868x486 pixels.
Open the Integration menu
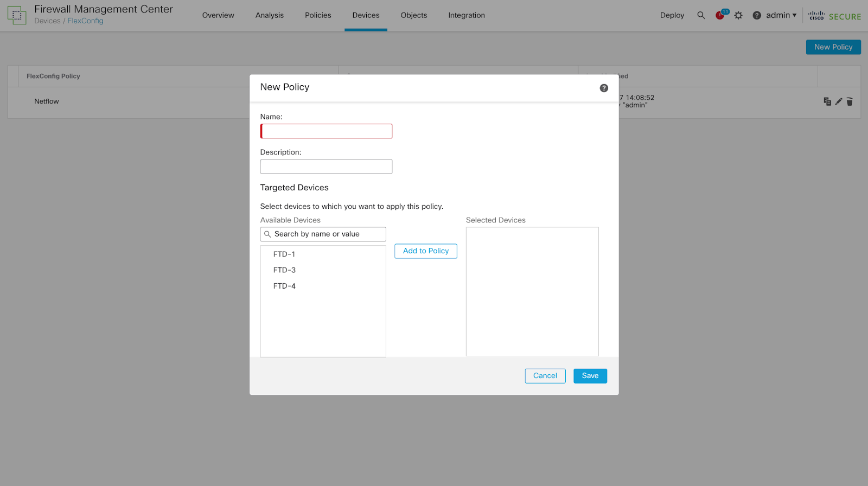click(467, 15)
